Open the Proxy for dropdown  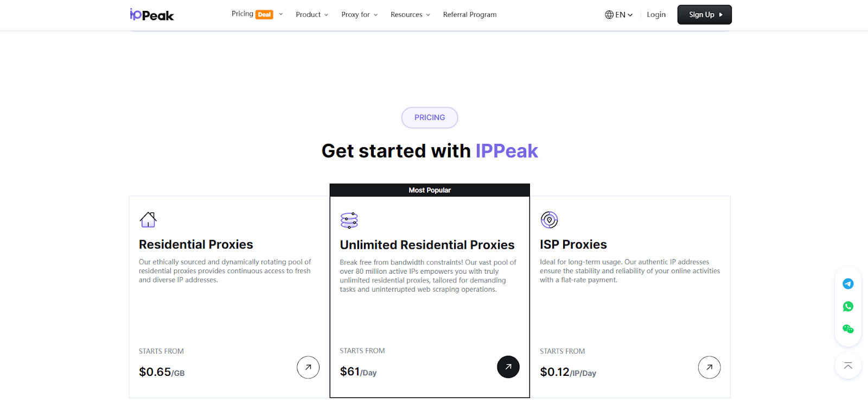(359, 15)
